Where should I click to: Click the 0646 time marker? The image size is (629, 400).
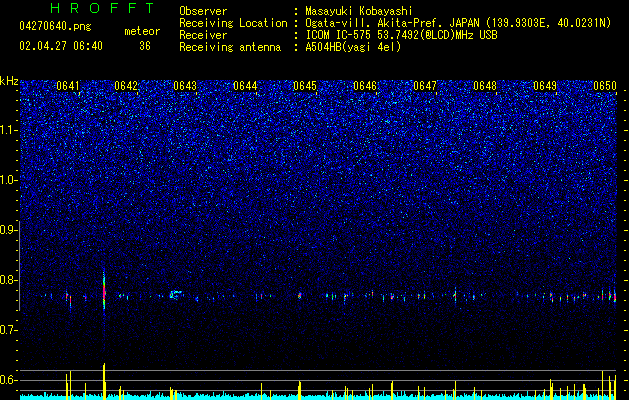point(365,86)
